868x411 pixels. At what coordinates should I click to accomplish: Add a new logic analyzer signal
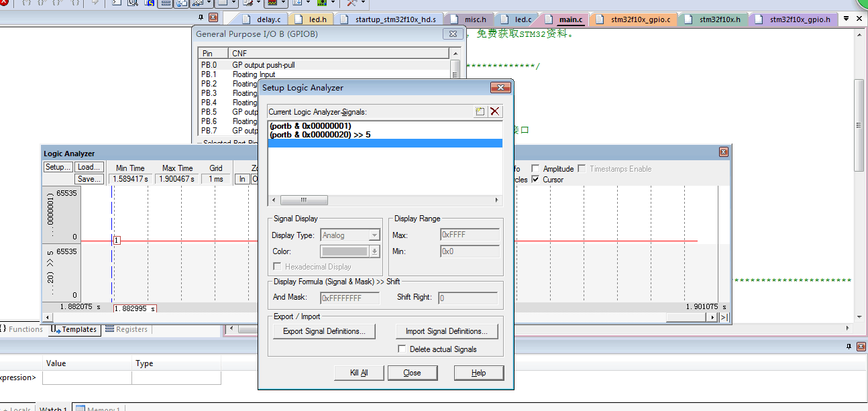click(480, 112)
